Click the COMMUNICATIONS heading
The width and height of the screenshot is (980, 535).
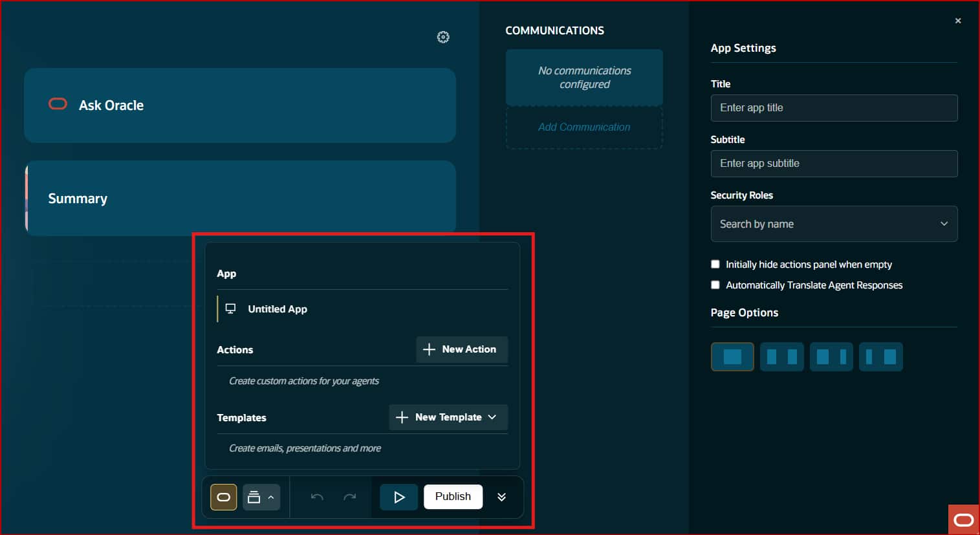[x=554, y=30]
